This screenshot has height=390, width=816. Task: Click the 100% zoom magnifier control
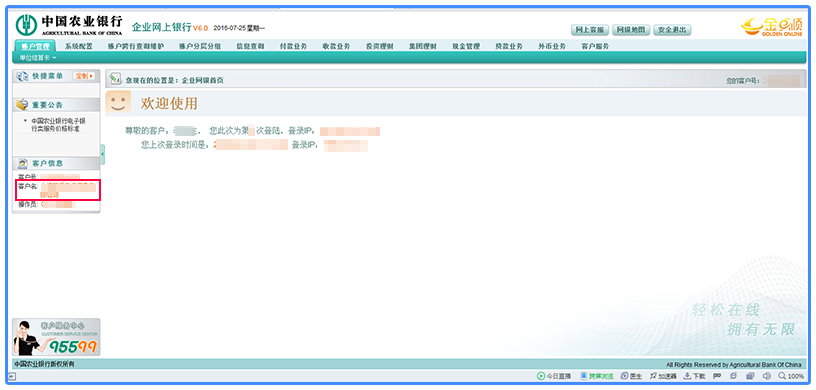(791, 376)
